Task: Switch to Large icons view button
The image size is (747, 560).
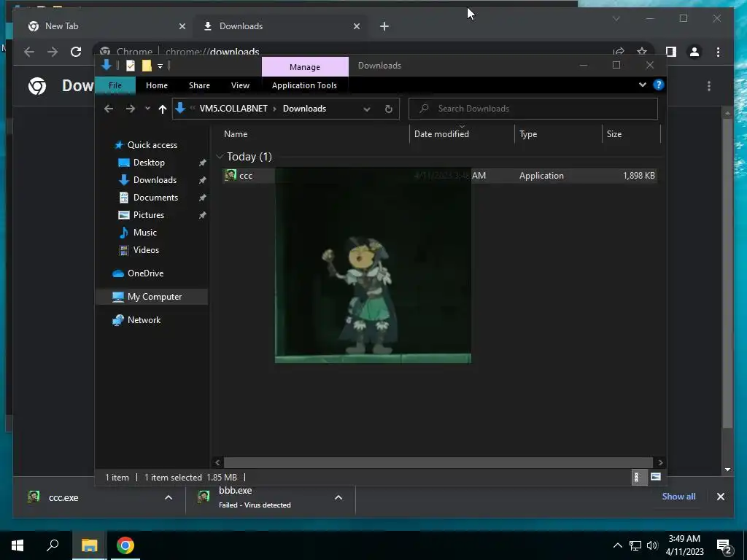Action: 656,477
